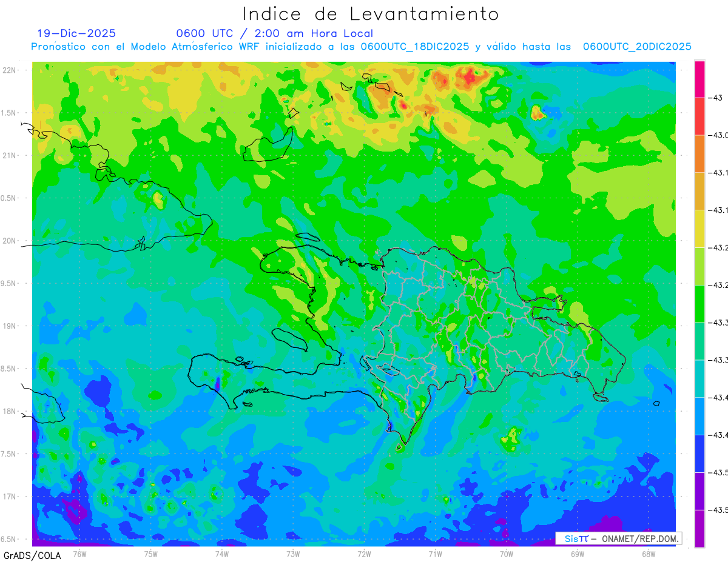Viewport: 728px width, 562px height.
Task: Pick the yellow swatch in the color bar
Action: coord(699,229)
